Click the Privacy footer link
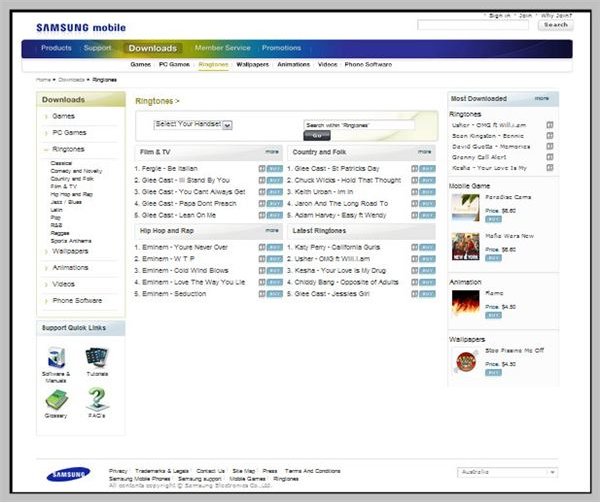The width and height of the screenshot is (600, 503). click(x=118, y=471)
